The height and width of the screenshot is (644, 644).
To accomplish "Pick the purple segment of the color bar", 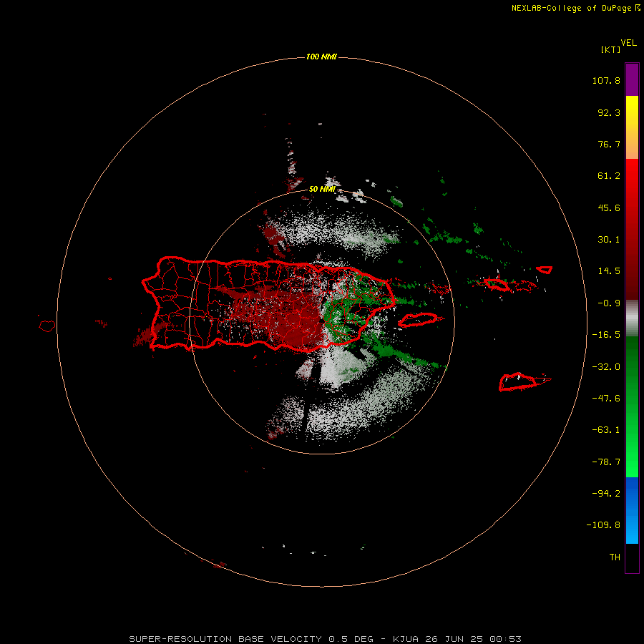I will click(632, 79).
